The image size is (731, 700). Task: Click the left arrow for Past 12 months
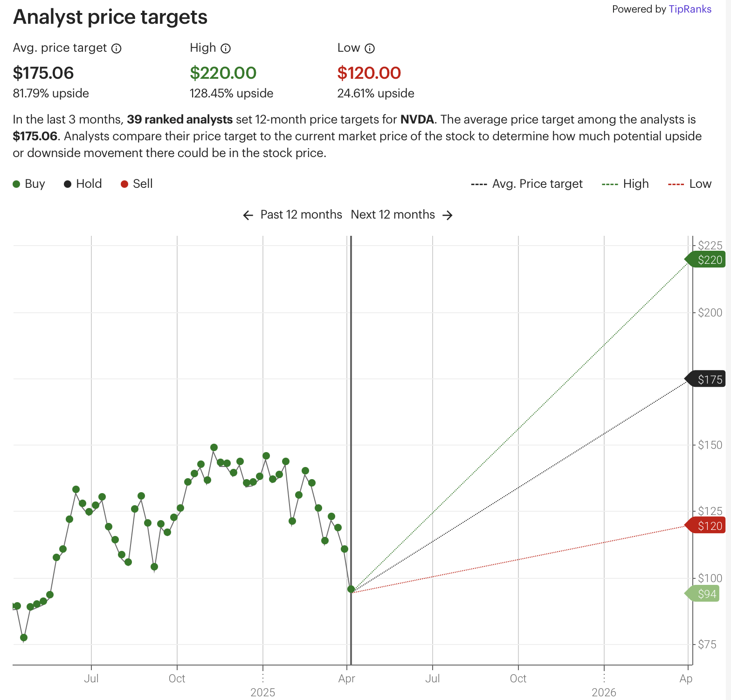248,215
